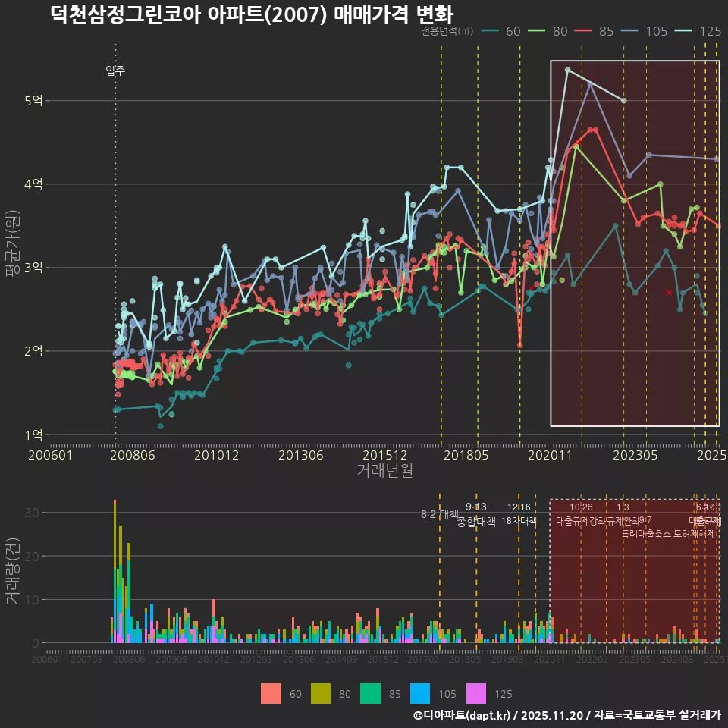Click the 입주 marker label
Image resolution: width=728 pixels, height=728 pixels.
[115, 71]
